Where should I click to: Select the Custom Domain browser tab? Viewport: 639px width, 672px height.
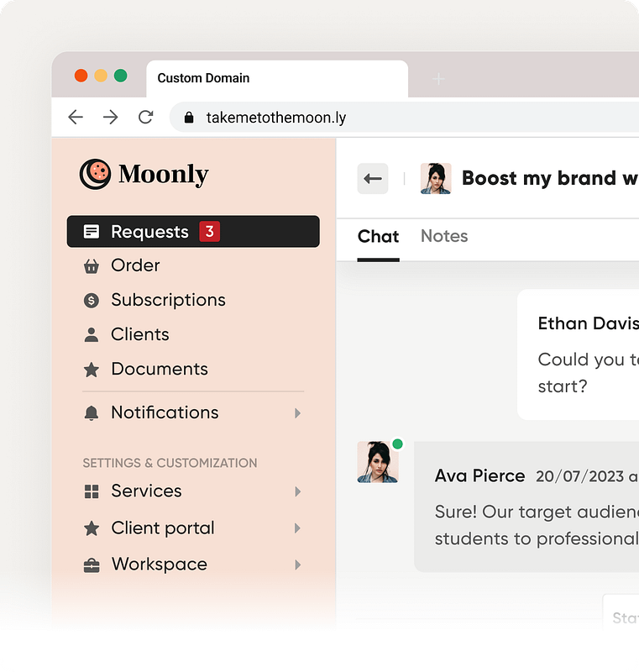tap(277, 78)
